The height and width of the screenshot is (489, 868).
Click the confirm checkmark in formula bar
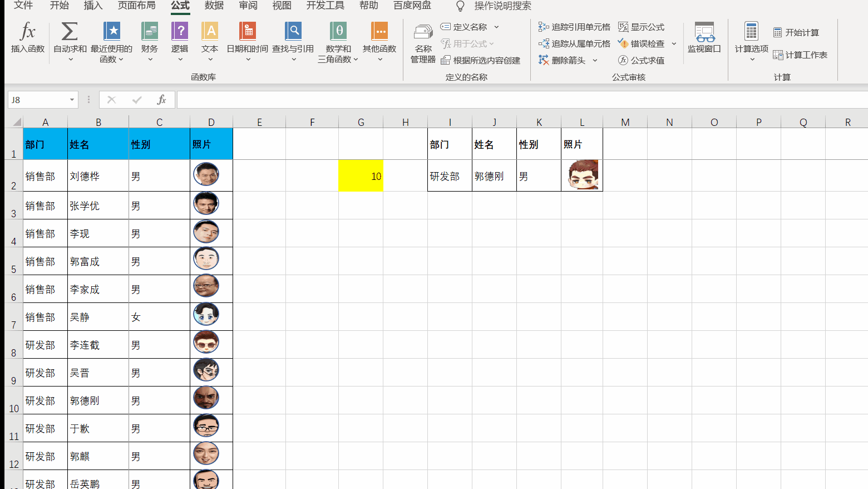tap(137, 100)
